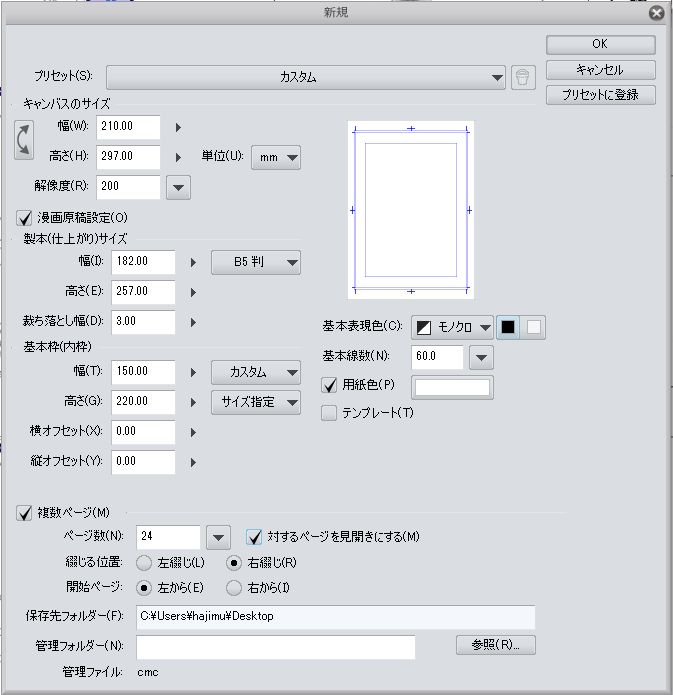Image resolution: width=673 pixels, height=695 pixels.
Task: Delete preset using trash can icon
Action: click(x=523, y=78)
